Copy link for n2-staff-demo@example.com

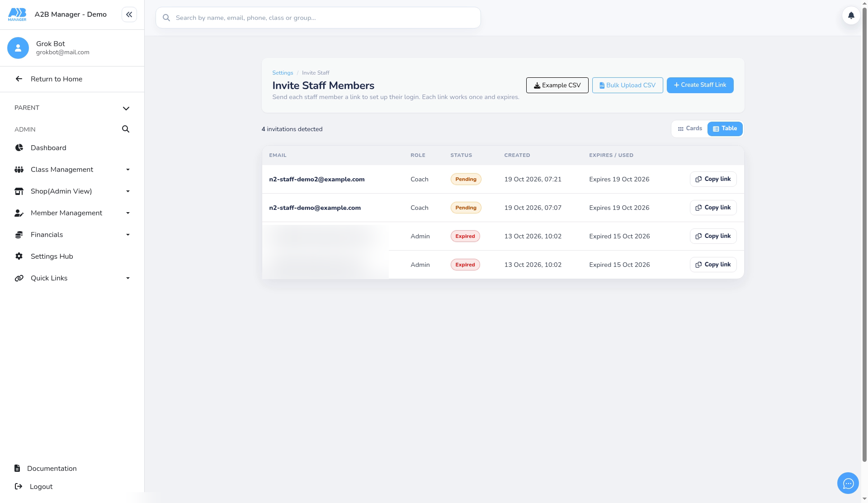point(713,208)
